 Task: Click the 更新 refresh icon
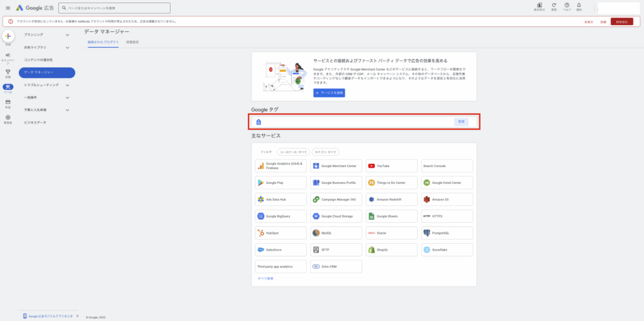(x=553, y=6)
